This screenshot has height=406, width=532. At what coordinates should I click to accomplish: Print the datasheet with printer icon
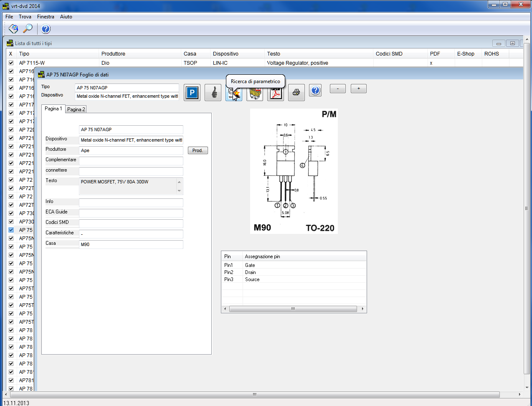pyautogui.click(x=296, y=93)
